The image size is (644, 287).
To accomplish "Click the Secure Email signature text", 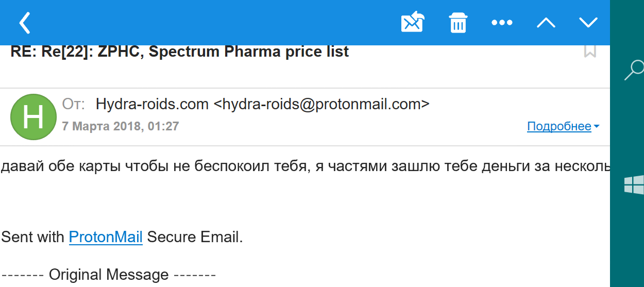I will pos(194,237).
